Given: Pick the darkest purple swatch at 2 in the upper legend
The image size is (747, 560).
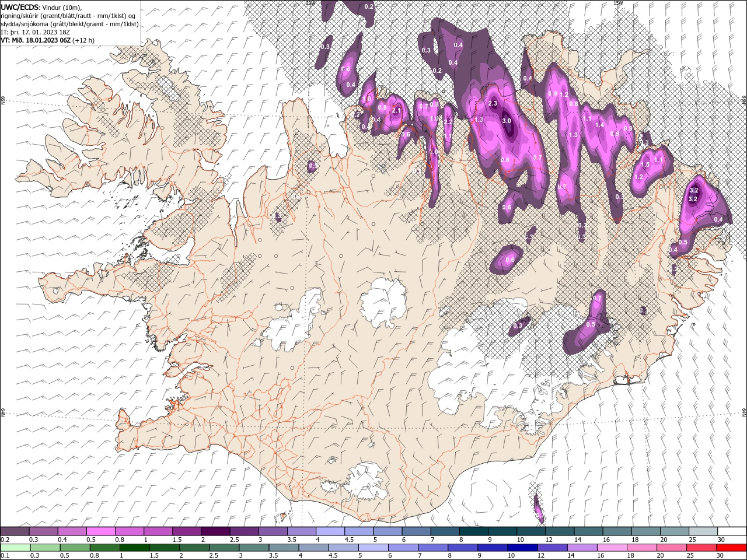Looking at the screenshot, I should [215, 531].
